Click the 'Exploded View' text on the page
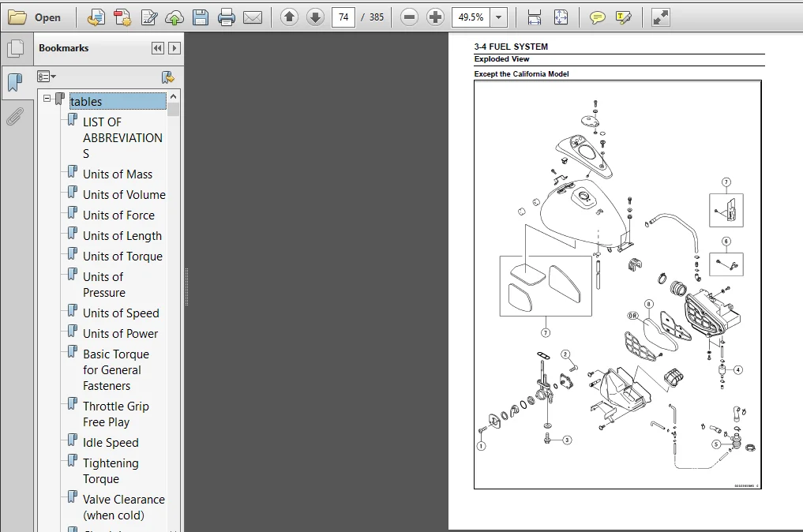The width and height of the screenshot is (803, 532). [x=501, y=59]
